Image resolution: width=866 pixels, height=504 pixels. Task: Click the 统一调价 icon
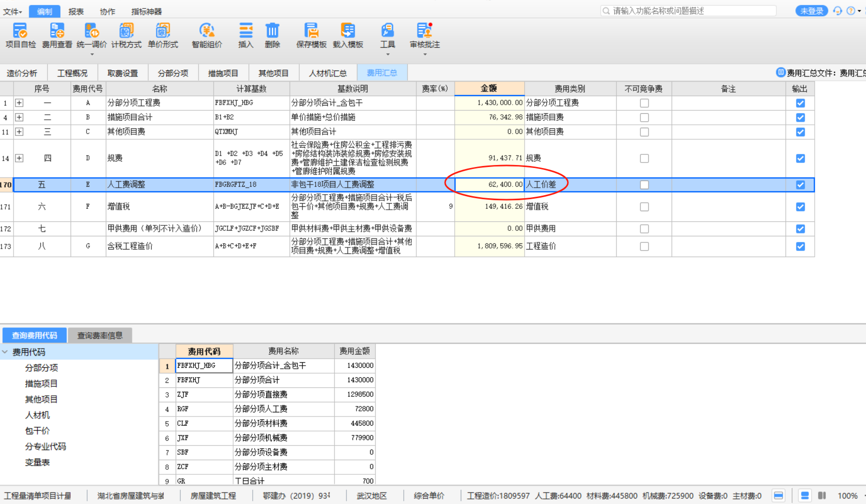tap(92, 31)
